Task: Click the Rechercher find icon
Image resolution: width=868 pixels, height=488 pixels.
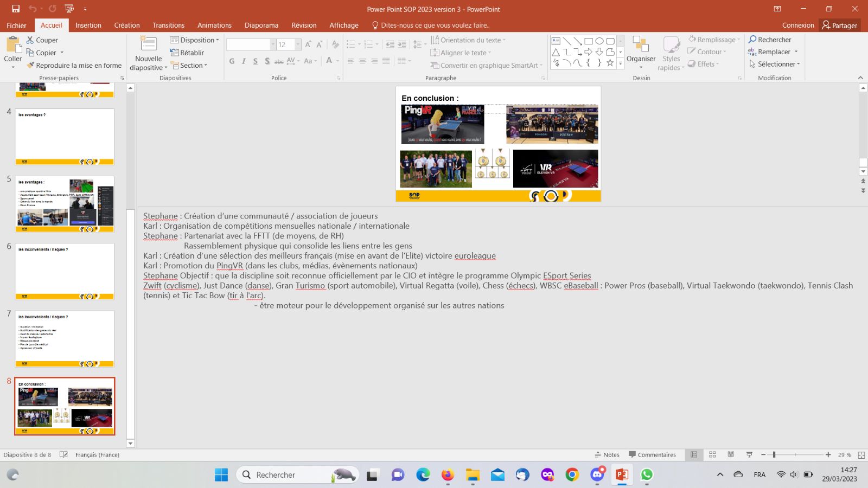Action: pyautogui.click(x=752, y=40)
